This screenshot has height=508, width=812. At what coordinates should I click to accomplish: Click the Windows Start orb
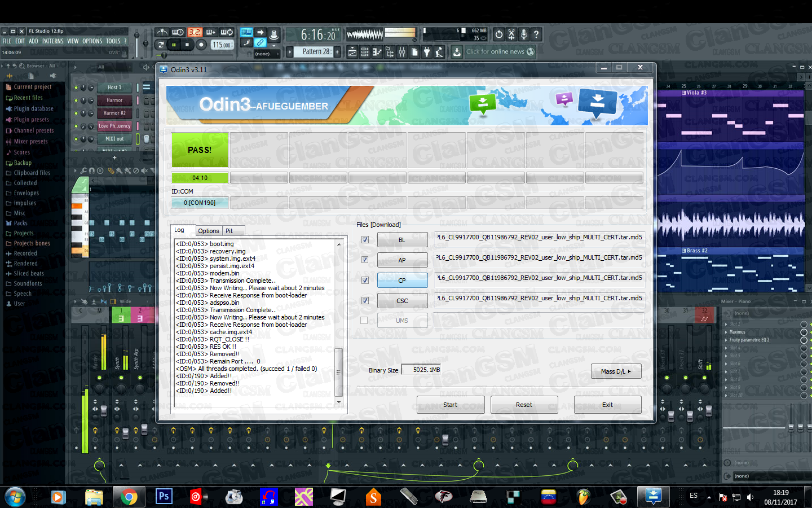(x=15, y=497)
